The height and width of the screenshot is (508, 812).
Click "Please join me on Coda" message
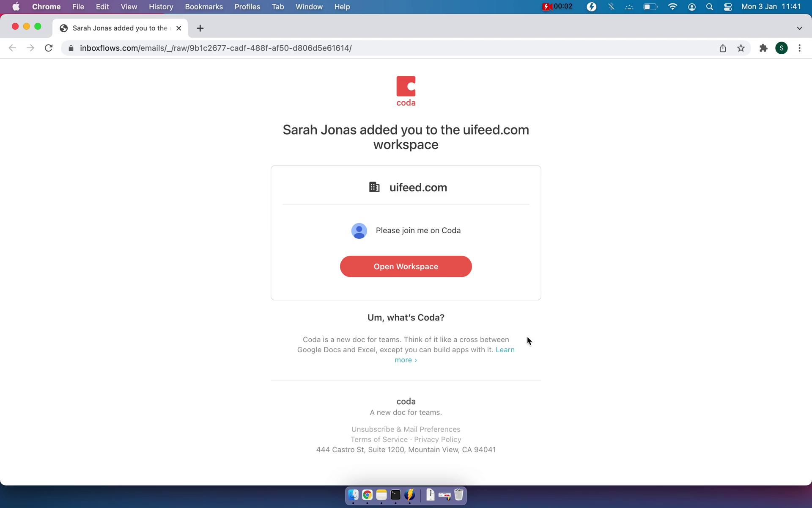[x=418, y=231]
